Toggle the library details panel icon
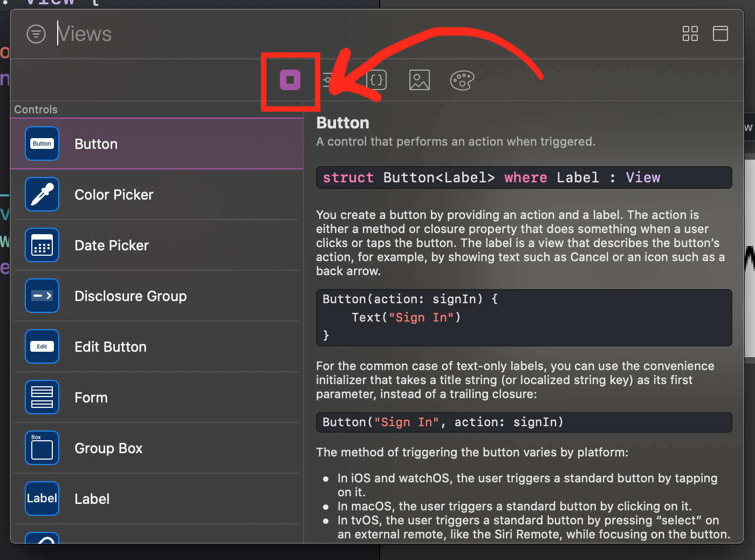 720,33
